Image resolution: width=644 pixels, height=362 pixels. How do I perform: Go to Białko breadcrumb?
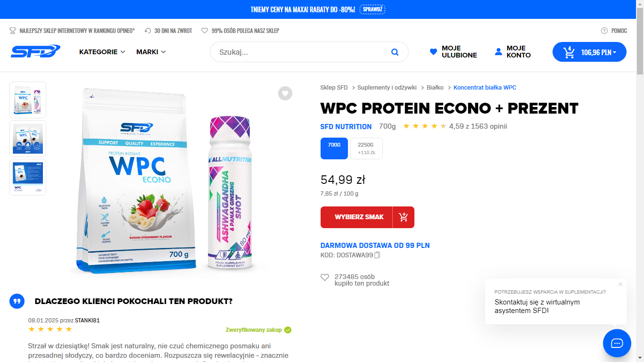(435, 88)
